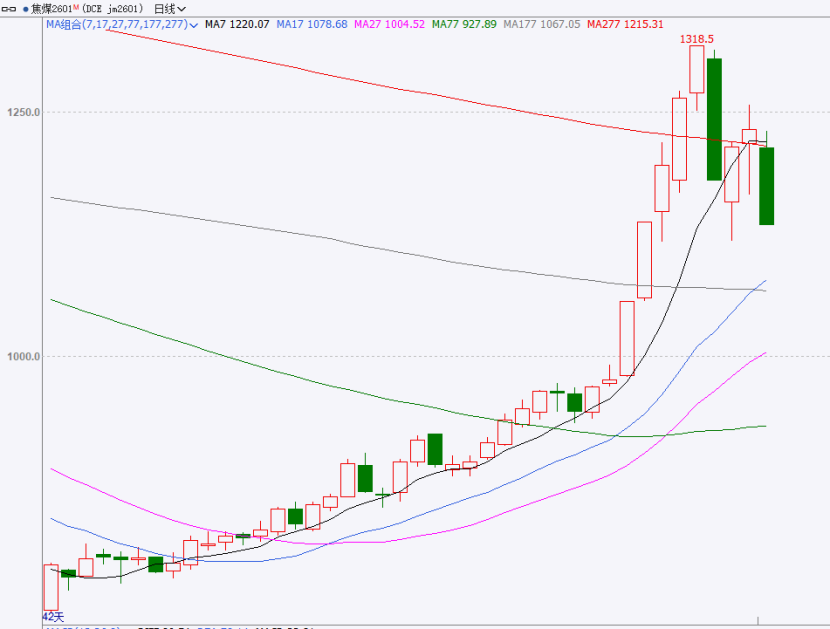Click the MA27 1004.52 value label
The width and height of the screenshot is (830, 629).
pyautogui.click(x=389, y=24)
